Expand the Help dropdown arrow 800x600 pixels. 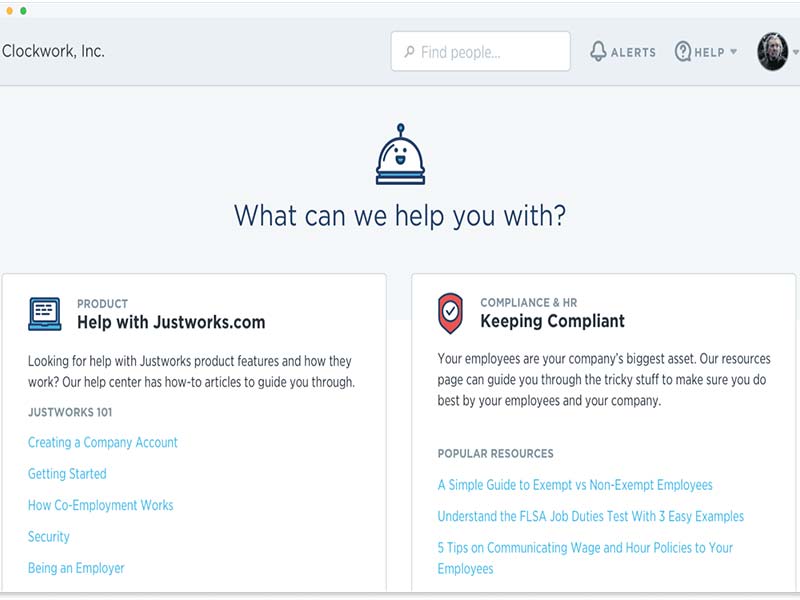click(x=733, y=52)
